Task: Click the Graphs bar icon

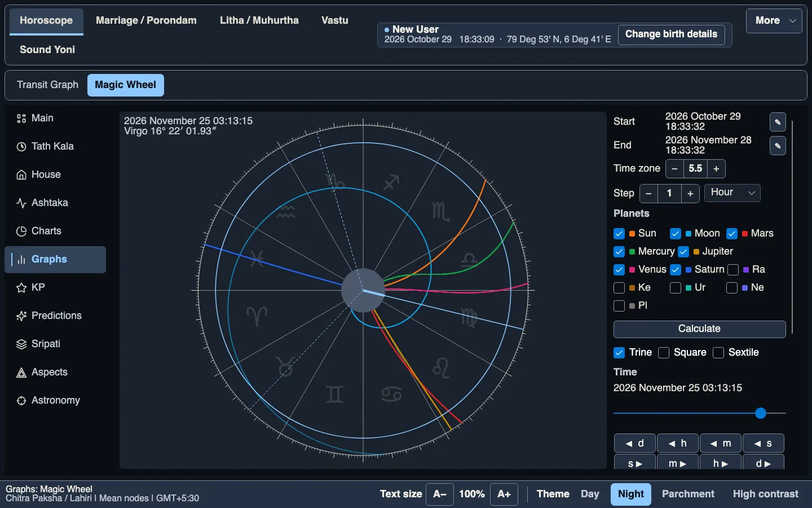Action: (21, 260)
